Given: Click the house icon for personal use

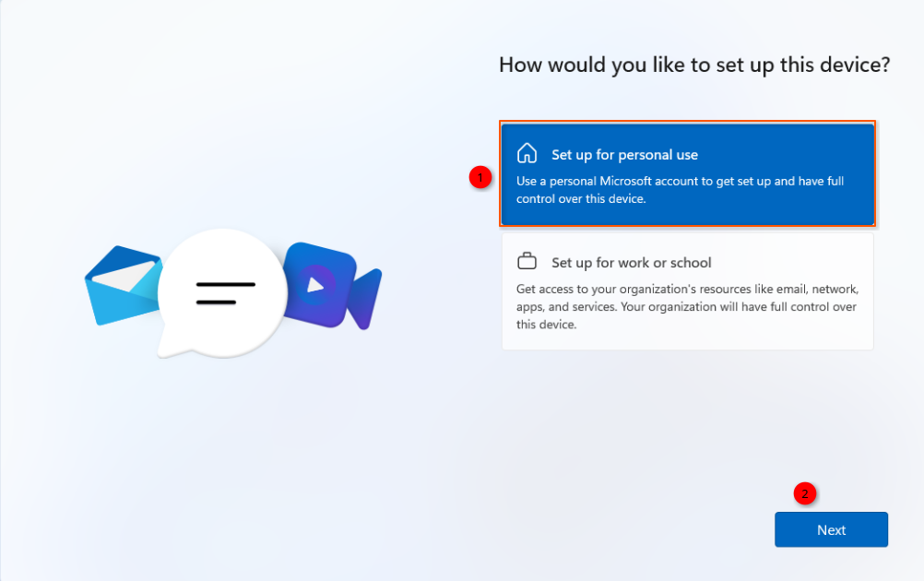Looking at the screenshot, I should [527, 153].
